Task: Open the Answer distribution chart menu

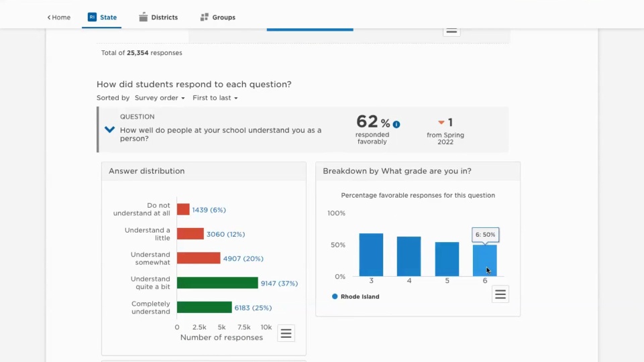Action: (x=286, y=333)
